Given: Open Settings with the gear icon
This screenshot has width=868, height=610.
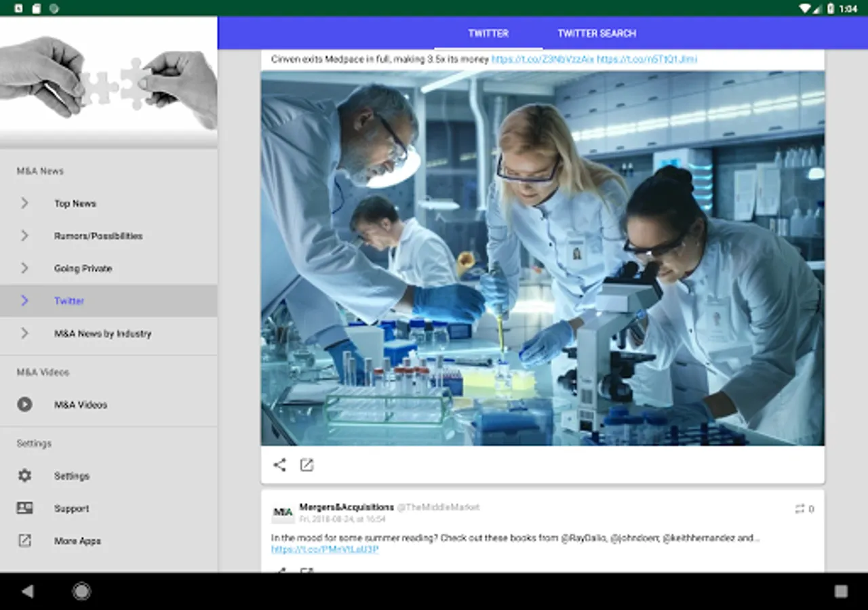Looking at the screenshot, I should [x=108, y=476].
